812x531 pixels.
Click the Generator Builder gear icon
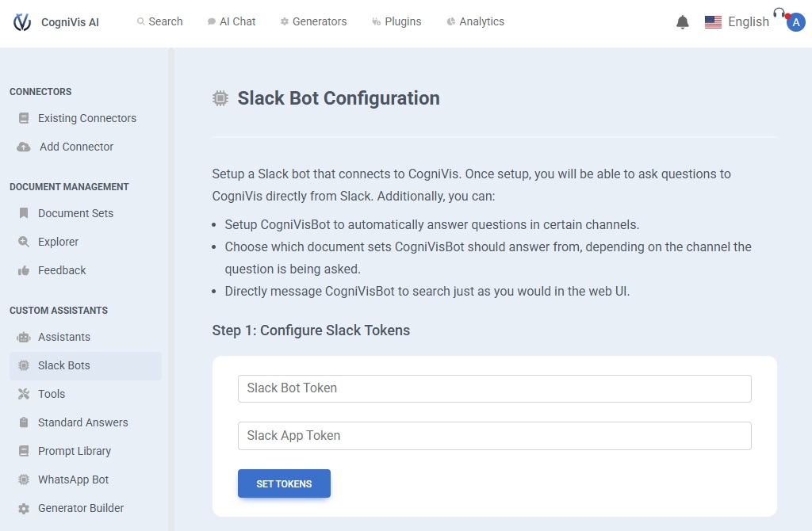(24, 508)
